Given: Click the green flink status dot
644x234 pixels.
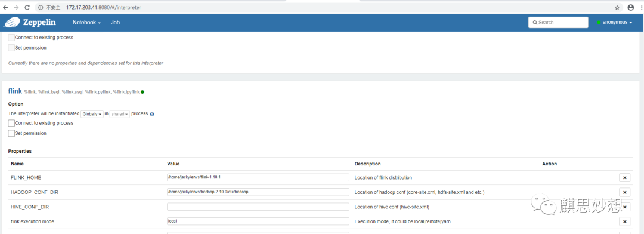Looking at the screenshot, I should (x=143, y=92).
